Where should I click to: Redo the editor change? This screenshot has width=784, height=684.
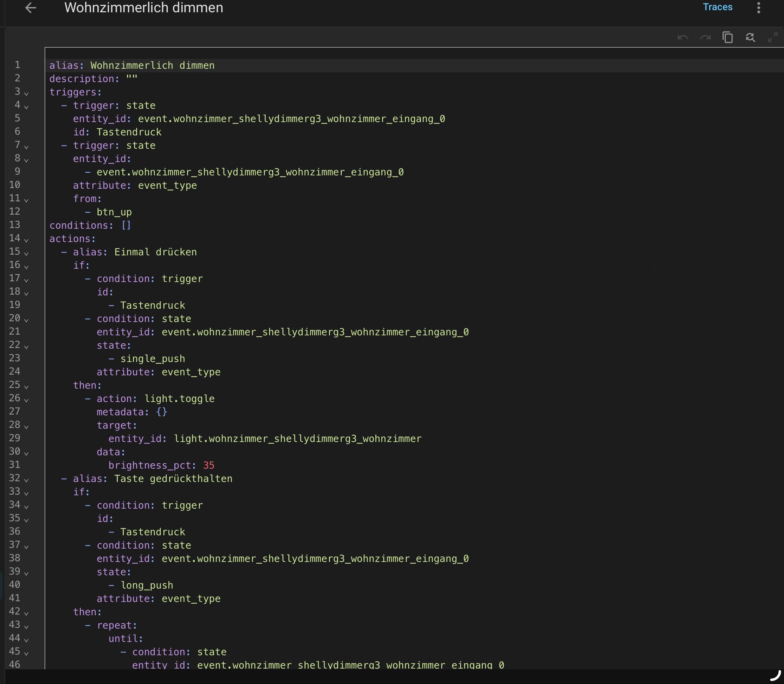[705, 38]
